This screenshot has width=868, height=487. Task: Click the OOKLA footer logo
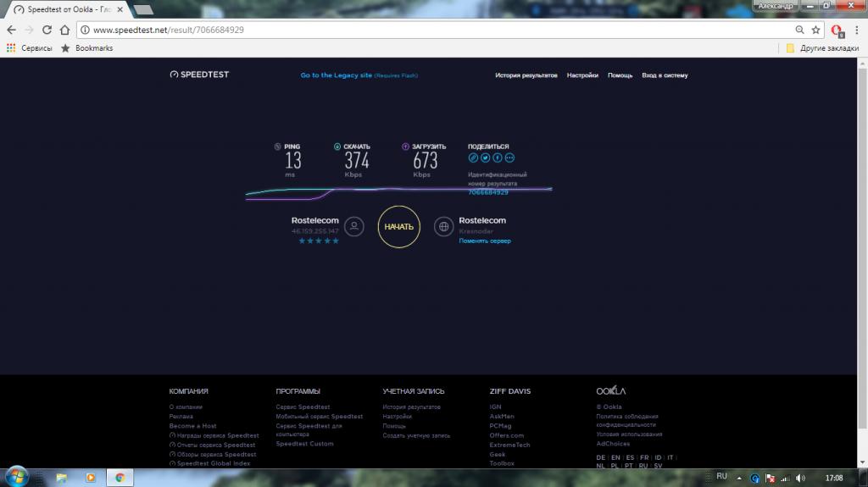(610, 390)
